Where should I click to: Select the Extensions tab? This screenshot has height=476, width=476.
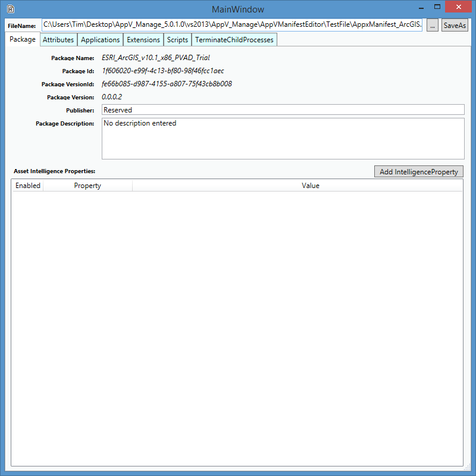(x=143, y=40)
